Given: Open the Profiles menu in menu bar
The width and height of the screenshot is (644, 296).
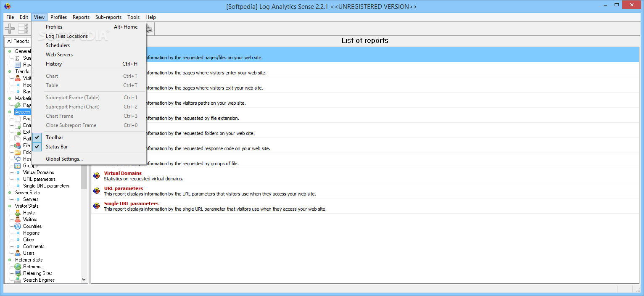Looking at the screenshot, I should pyautogui.click(x=59, y=17).
